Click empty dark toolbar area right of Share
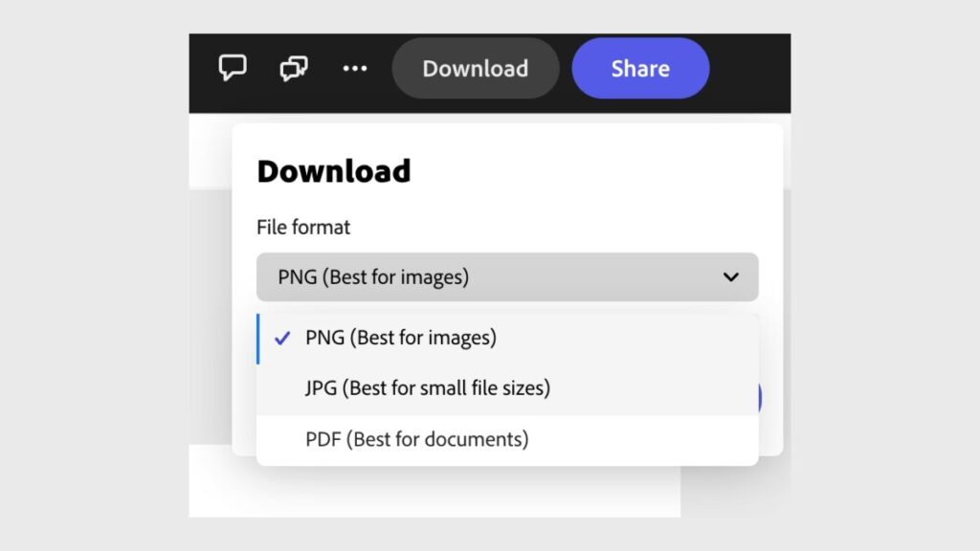The image size is (980, 551). click(751, 69)
